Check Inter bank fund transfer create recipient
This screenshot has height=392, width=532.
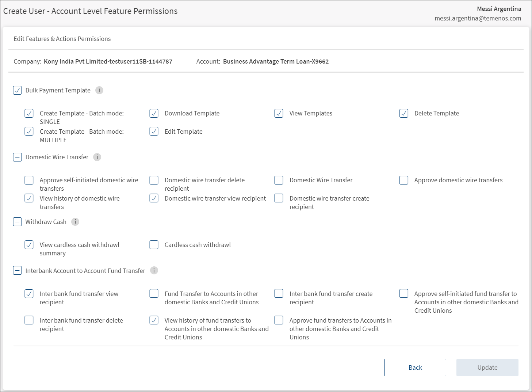click(x=279, y=294)
